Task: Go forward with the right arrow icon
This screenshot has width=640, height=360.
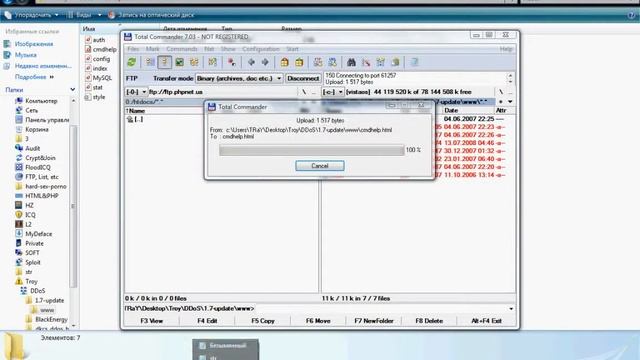Action: (265, 62)
